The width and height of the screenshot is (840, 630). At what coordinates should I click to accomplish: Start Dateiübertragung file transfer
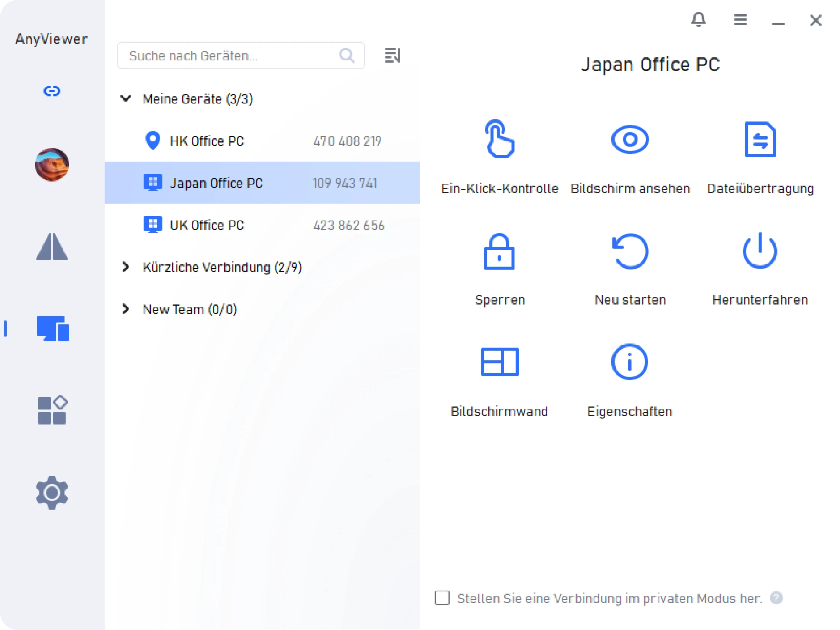760,139
